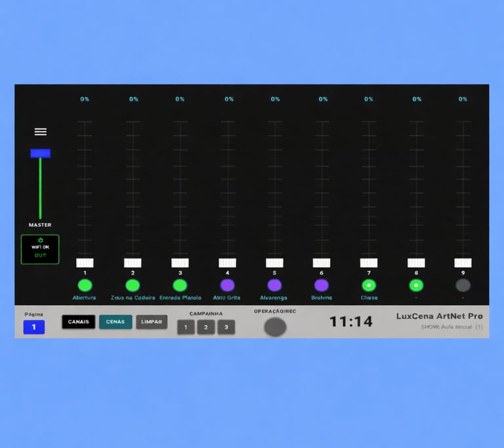Click the WiFi OK OUT status box
This screenshot has width=504, height=448.
pyautogui.click(x=40, y=249)
